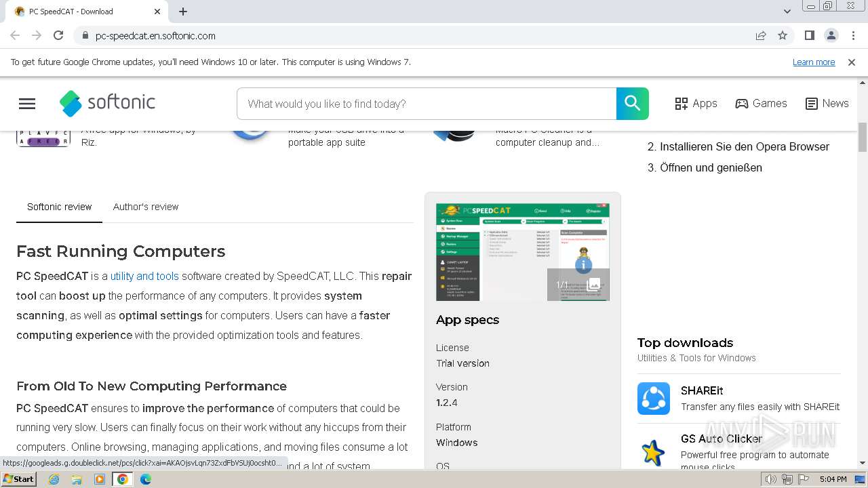The image size is (868, 488).
Task: Follow the Learn more link
Action: pyautogui.click(x=814, y=62)
